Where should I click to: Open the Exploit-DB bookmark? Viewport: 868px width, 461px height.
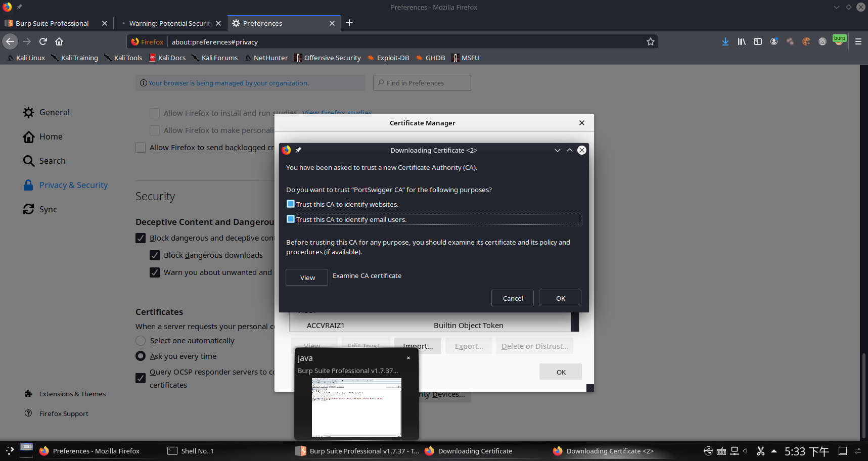click(388, 58)
